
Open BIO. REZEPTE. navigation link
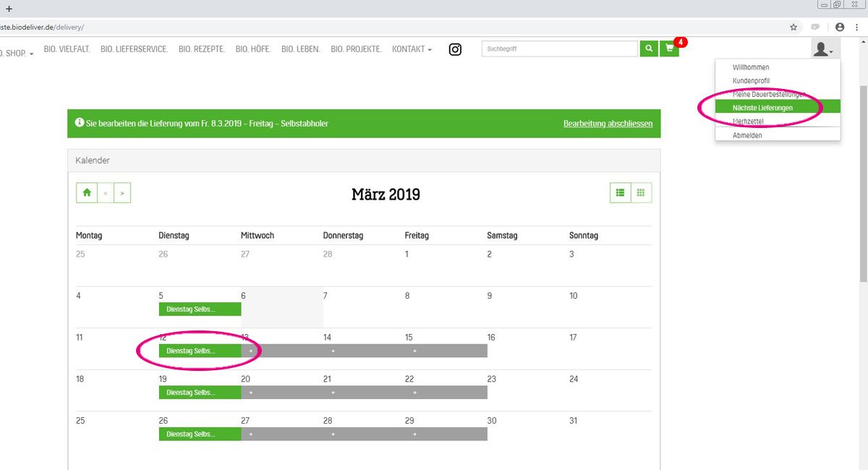[x=202, y=49]
